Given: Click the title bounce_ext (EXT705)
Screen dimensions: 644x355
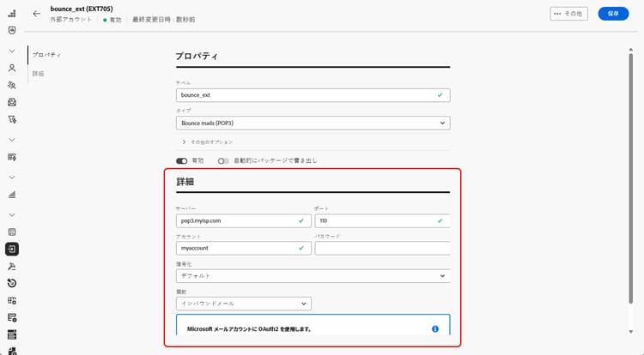Looking at the screenshot, I should point(82,9).
